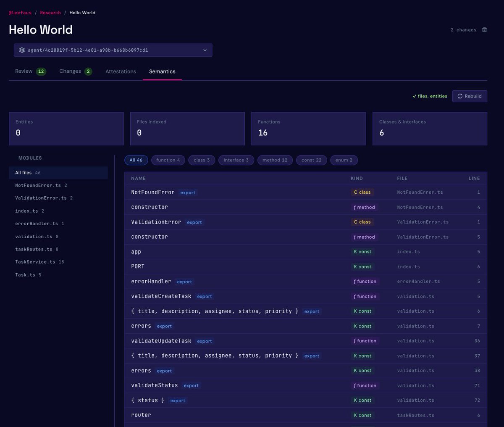Sort by the NAME column header
Screen dimensions: 504x427
point(138,179)
